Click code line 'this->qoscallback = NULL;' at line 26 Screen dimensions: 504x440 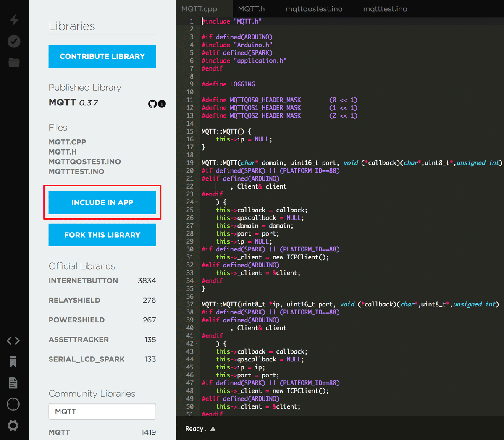[x=260, y=218]
